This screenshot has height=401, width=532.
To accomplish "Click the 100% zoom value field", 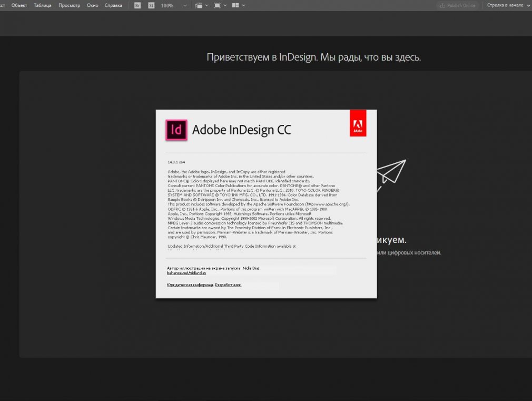I will [x=167, y=5].
